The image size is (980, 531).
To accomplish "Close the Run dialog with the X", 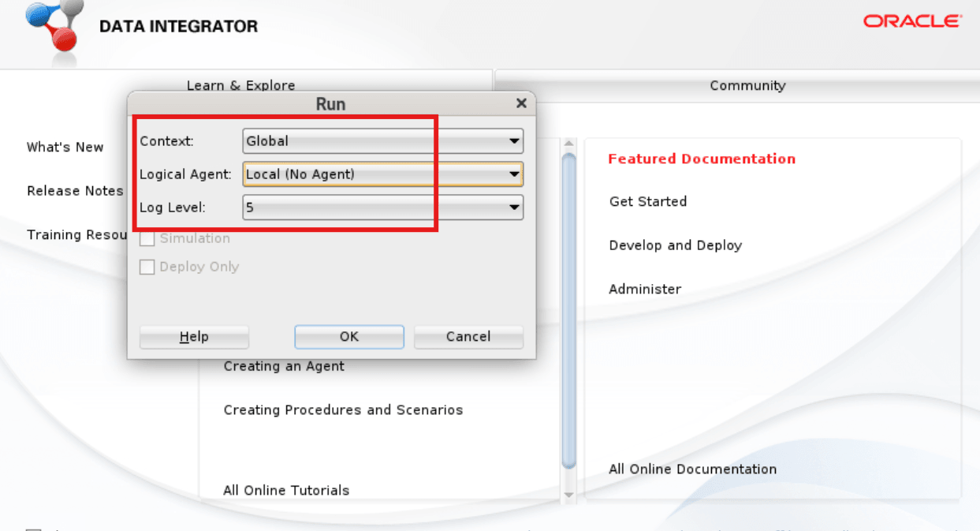I will (520, 103).
